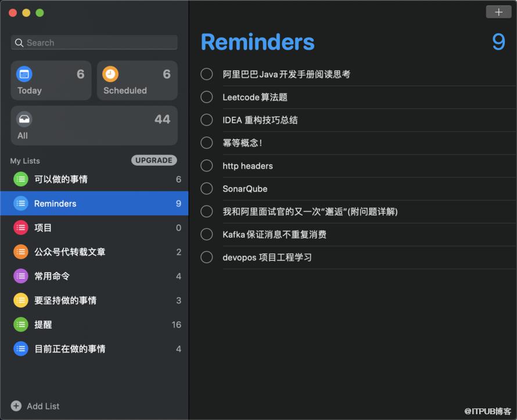Viewport: 517px width, 420px height.
Task: Open the 项目 list
Action: tap(94, 228)
